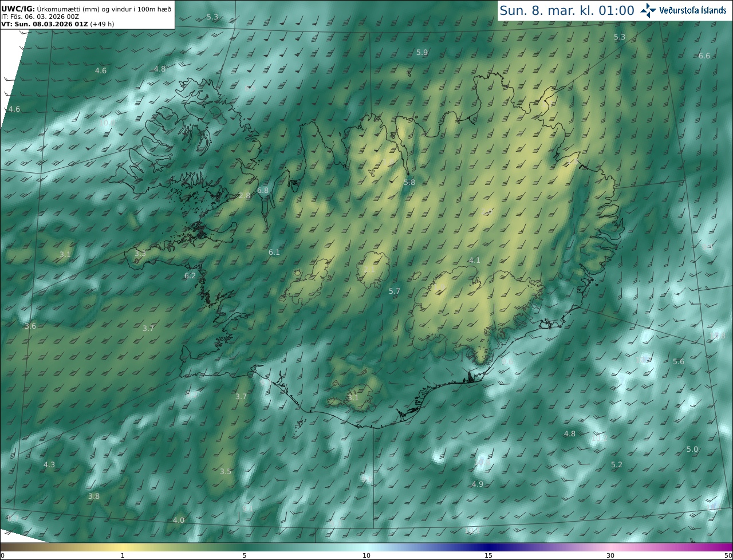Click the magenta end of the color scale at 50

[728, 547]
